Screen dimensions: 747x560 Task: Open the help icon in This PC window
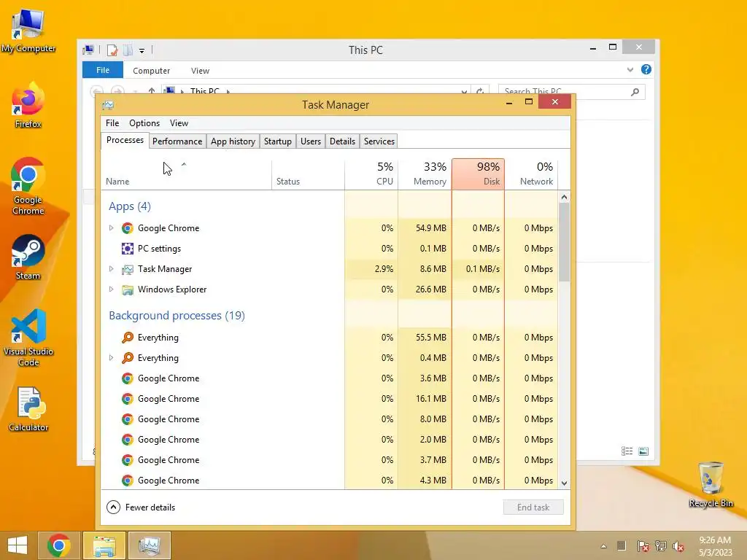point(646,69)
